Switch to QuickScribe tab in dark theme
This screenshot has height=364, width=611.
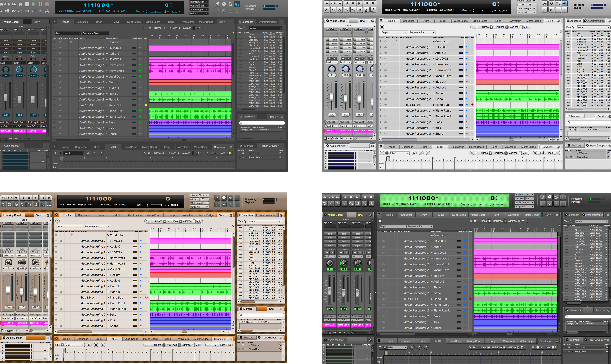pyautogui.click(x=134, y=22)
